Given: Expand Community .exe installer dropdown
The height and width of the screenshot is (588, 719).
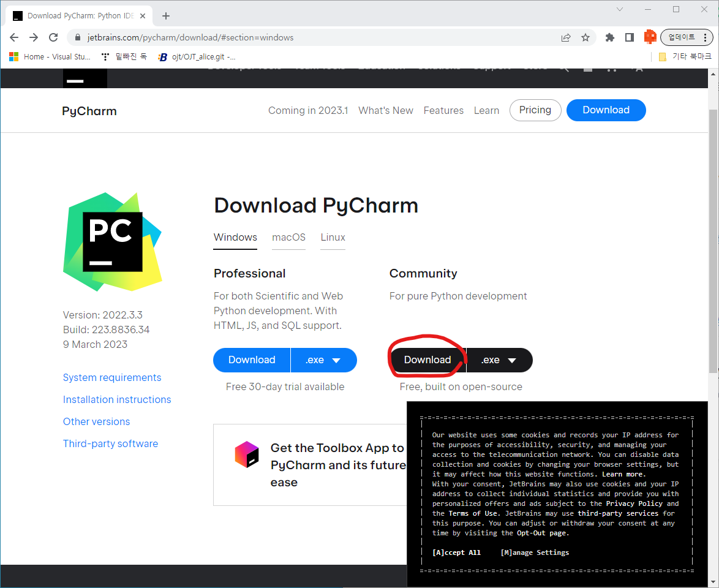Looking at the screenshot, I should (499, 360).
